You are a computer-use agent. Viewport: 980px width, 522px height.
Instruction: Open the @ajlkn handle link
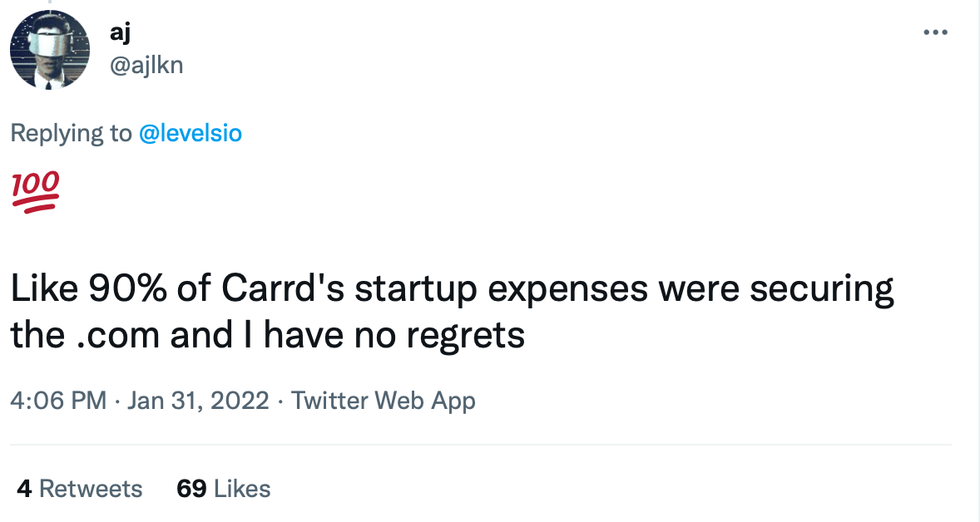146,64
